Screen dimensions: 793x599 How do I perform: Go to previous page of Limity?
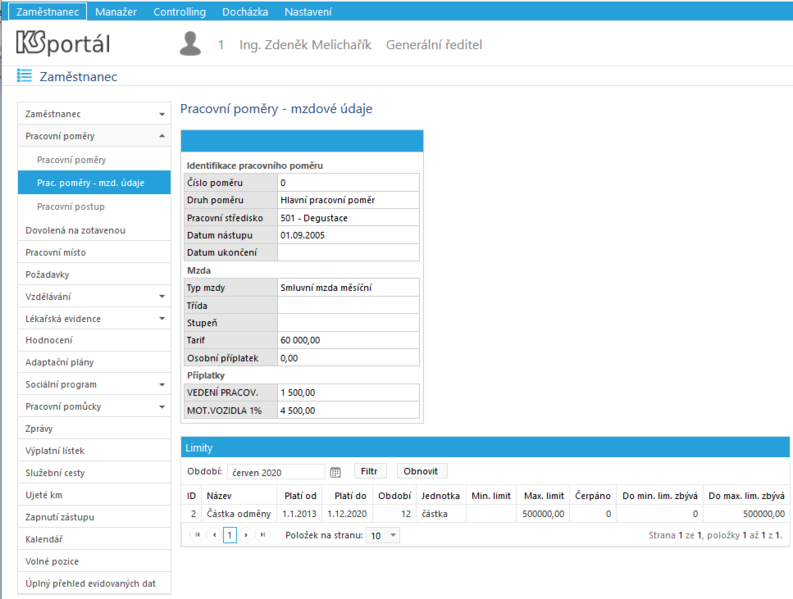pos(214,535)
